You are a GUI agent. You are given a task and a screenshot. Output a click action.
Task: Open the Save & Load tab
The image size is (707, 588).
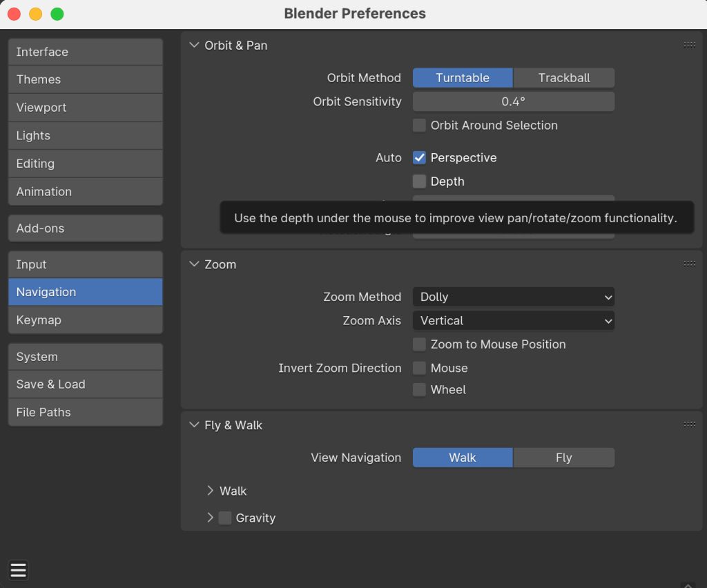85,384
